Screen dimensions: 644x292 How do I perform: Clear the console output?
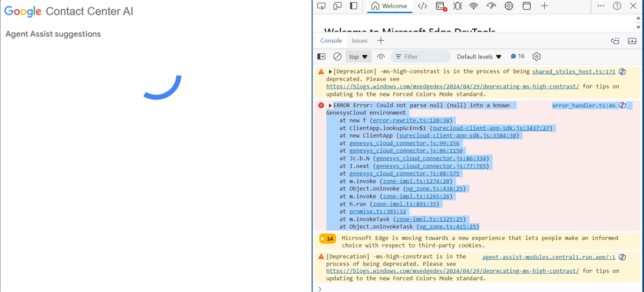tap(338, 56)
